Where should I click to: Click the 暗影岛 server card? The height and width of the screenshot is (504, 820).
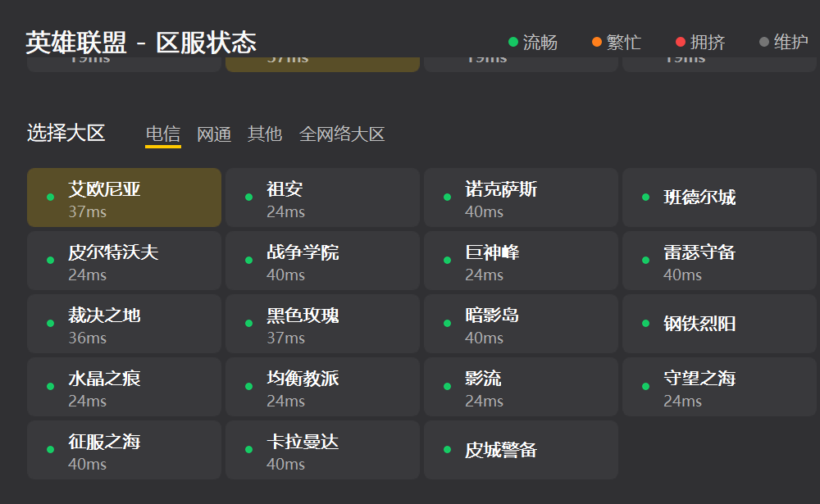point(521,324)
